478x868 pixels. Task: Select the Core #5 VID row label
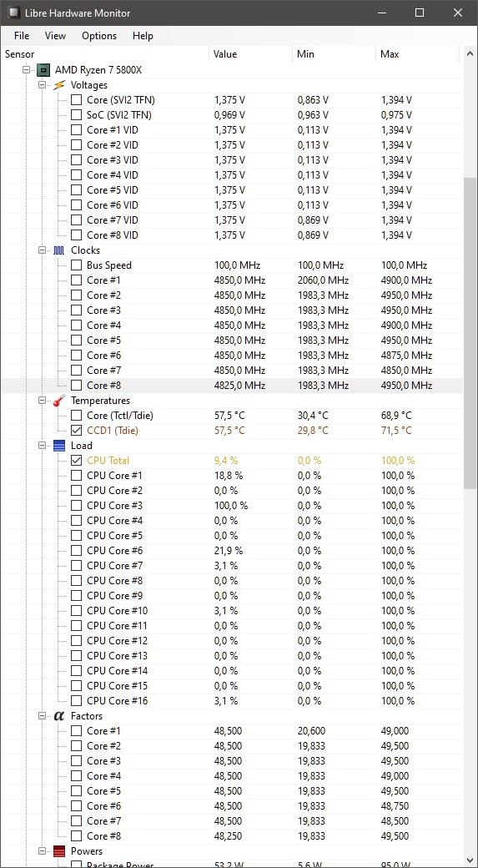click(x=113, y=190)
